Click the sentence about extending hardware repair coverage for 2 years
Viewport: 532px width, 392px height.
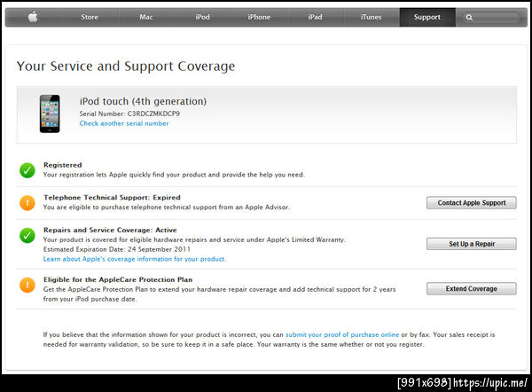click(220, 294)
